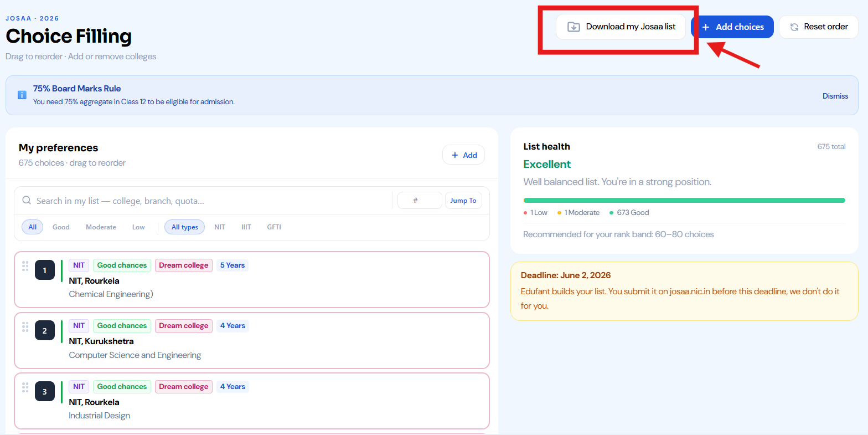Click Good chances tag on choice 2

[x=122, y=326]
